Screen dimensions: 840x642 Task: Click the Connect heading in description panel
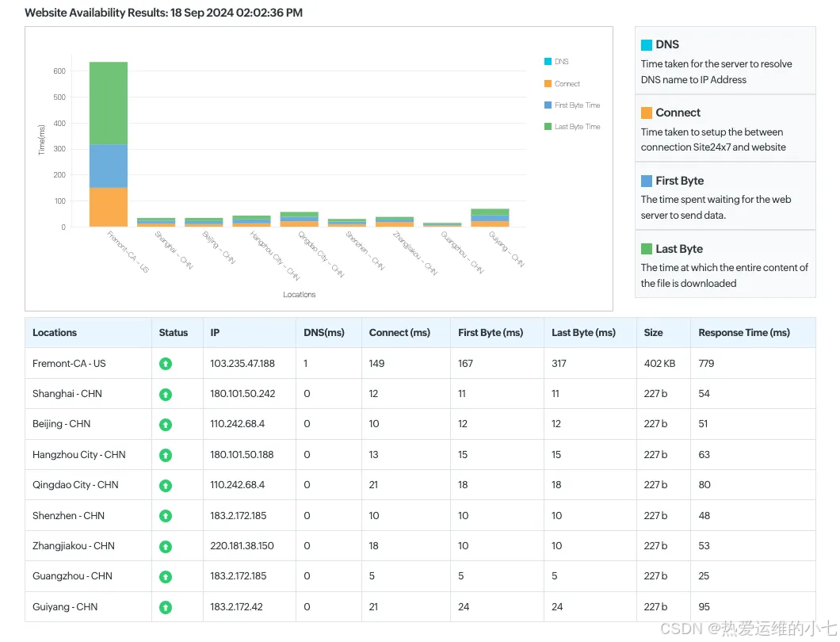pos(678,113)
